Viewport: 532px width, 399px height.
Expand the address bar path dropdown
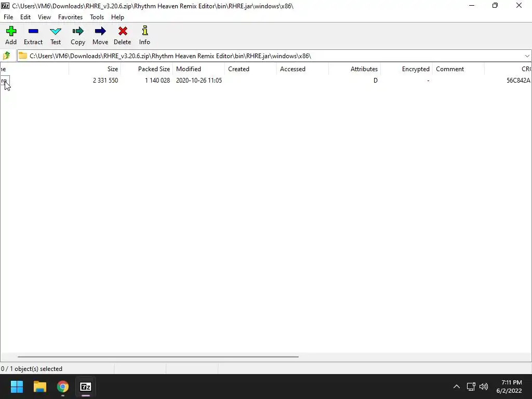pyautogui.click(x=527, y=56)
